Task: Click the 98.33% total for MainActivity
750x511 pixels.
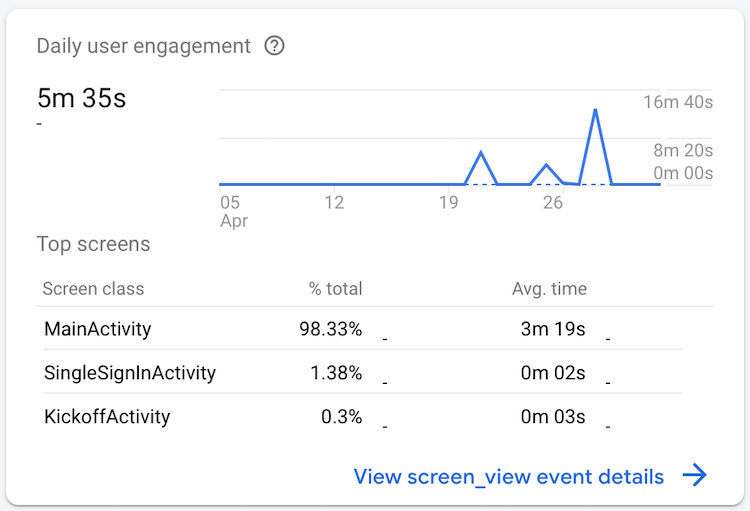Action: pos(330,328)
